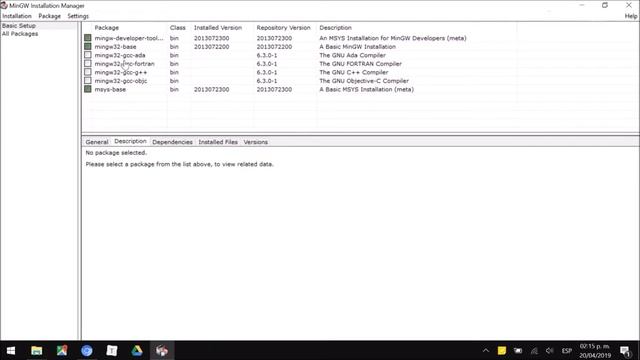Select All Packages in the left pane
The image size is (640, 360).
(20, 33)
